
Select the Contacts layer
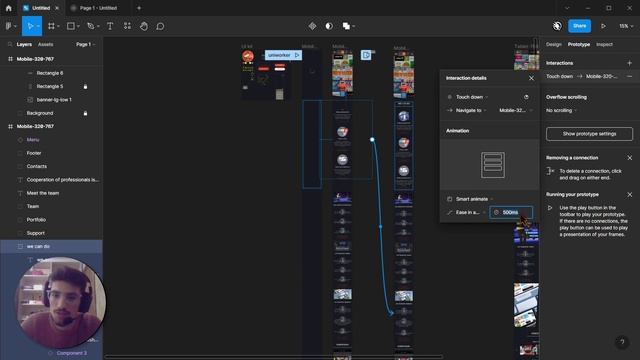click(37, 167)
